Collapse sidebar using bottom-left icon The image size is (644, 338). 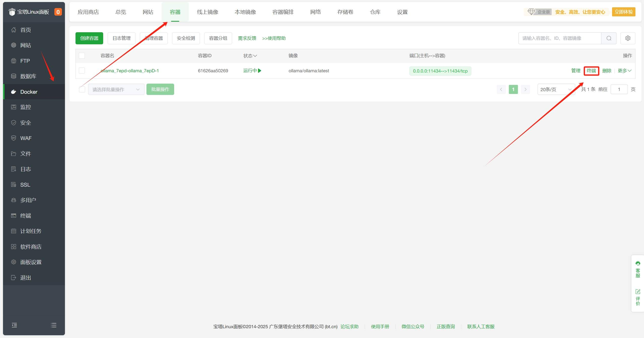point(14,325)
